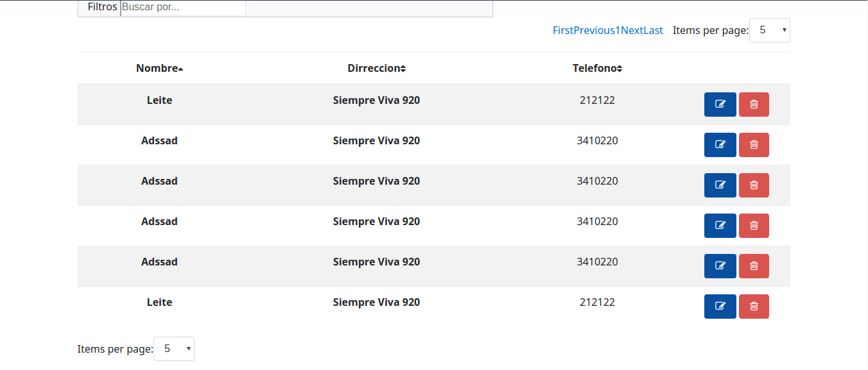868x370 pixels.
Task: Go to First page link
Action: coord(562,30)
